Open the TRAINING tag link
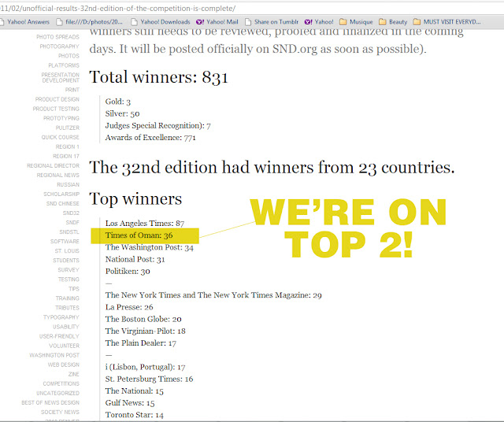The height and width of the screenshot is (422, 504). point(68,298)
